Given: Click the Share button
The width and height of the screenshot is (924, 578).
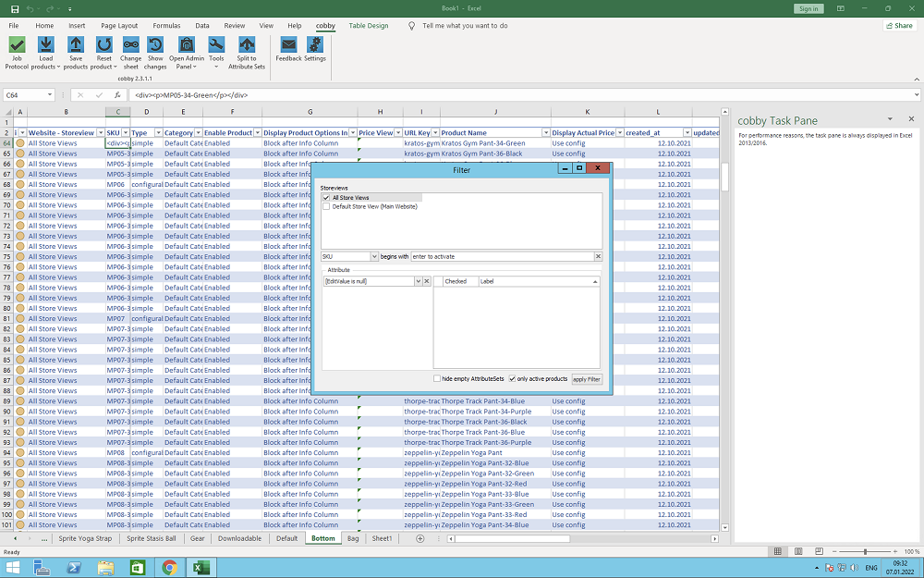Looking at the screenshot, I should [x=899, y=25].
